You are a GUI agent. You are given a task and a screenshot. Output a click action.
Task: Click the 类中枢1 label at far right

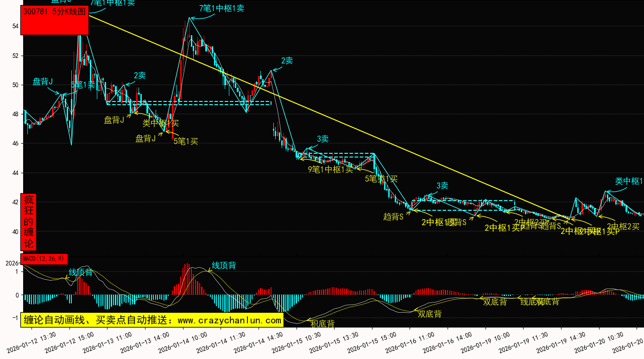point(629,181)
